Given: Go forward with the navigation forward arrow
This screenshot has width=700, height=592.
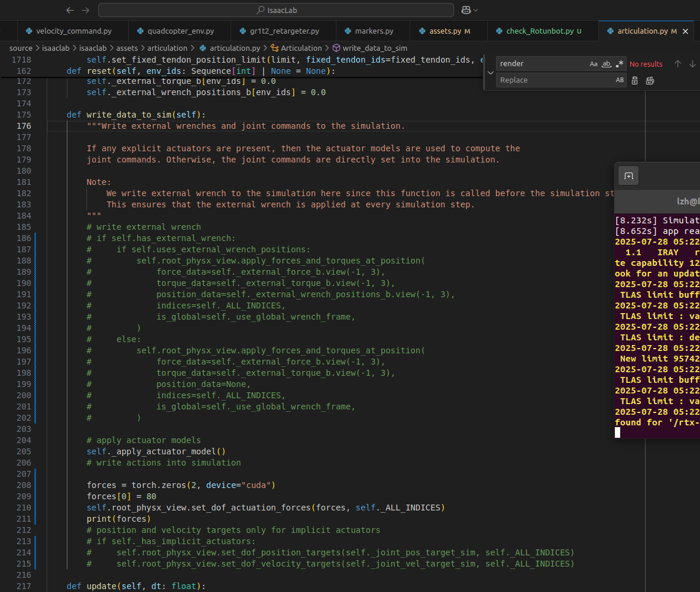Looking at the screenshot, I should coord(86,10).
